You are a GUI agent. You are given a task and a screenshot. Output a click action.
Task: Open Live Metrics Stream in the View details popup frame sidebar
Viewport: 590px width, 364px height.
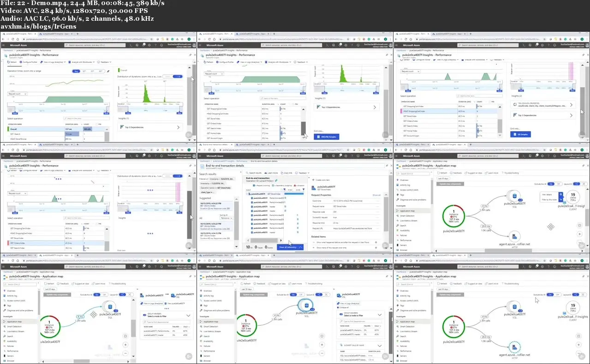[x=409, y=221]
